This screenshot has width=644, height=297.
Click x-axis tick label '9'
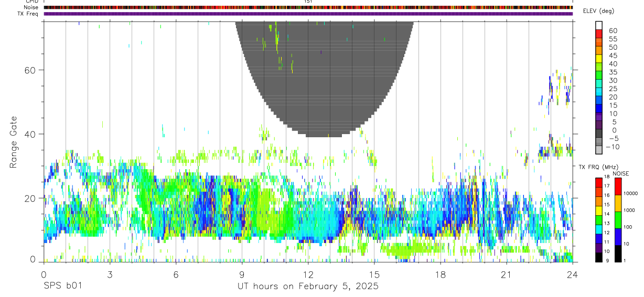point(242,274)
